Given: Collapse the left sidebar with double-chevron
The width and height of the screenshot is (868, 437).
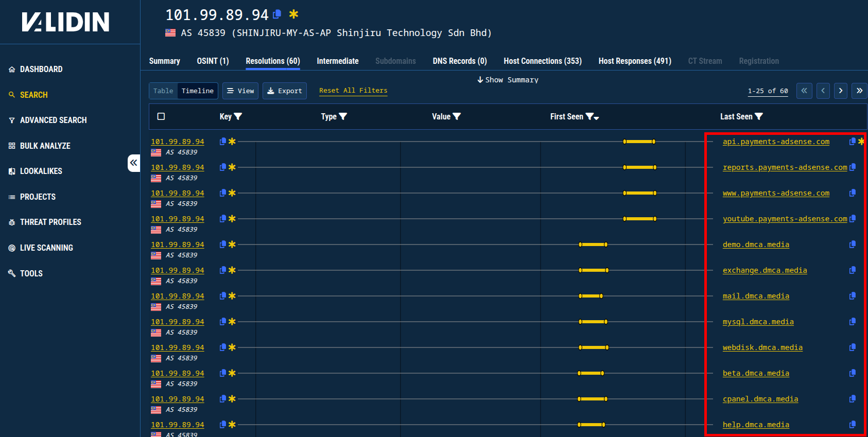Looking at the screenshot, I should point(134,163).
